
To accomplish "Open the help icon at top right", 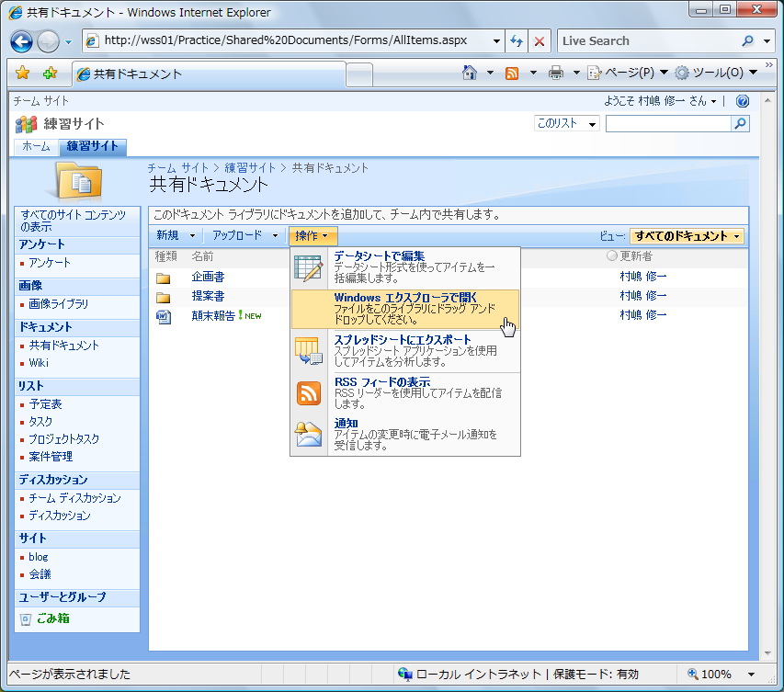I will [743, 101].
